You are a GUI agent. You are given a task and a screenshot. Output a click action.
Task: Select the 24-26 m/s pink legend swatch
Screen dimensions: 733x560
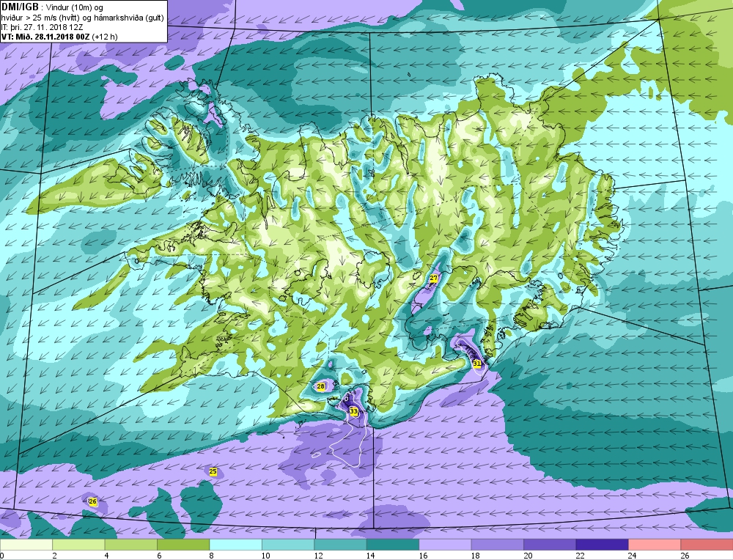point(655,545)
